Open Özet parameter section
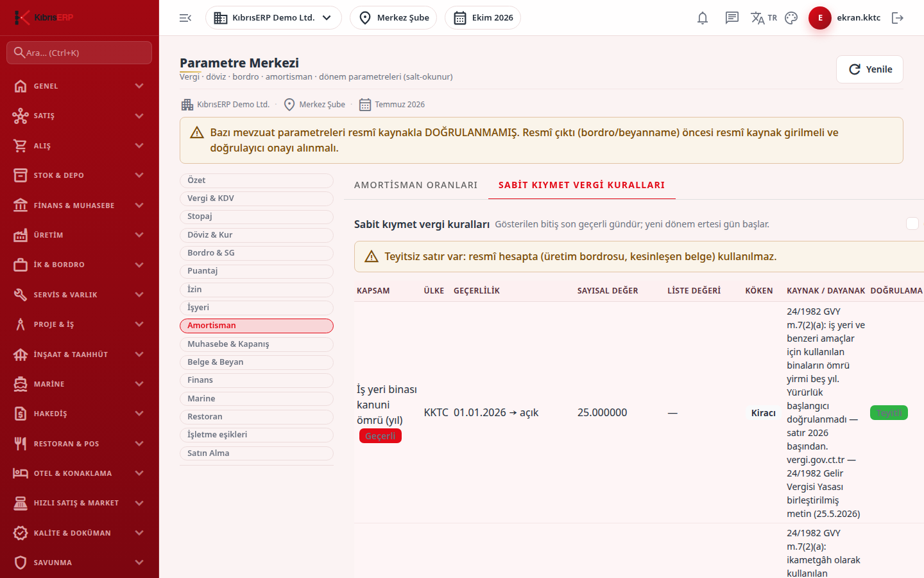The height and width of the screenshot is (578, 924). click(257, 180)
